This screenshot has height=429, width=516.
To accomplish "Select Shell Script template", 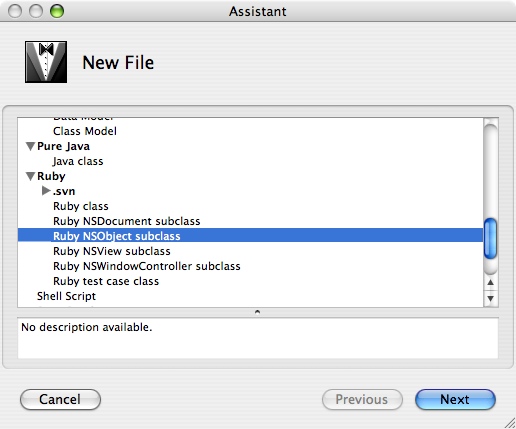I will (x=66, y=296).
